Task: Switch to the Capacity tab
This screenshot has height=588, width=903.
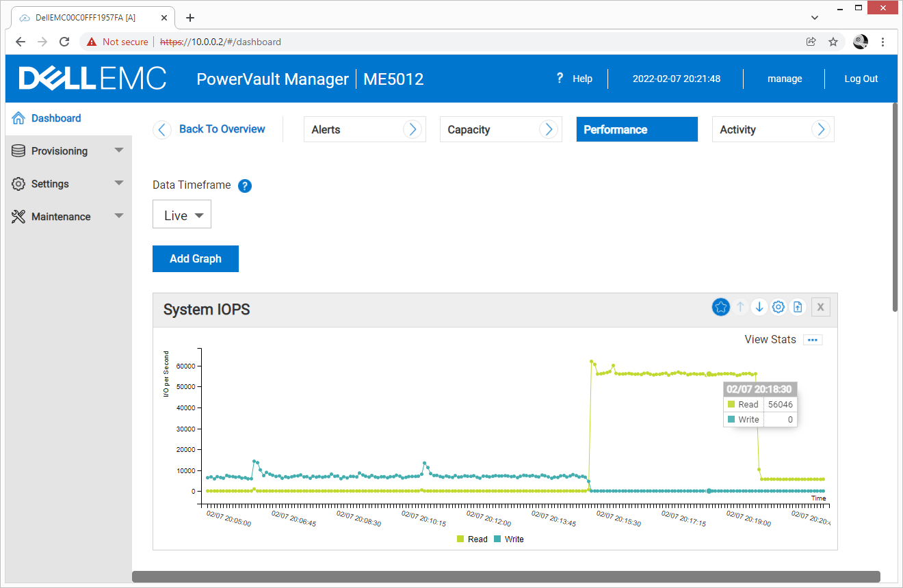Action: (x=500, y=129)
